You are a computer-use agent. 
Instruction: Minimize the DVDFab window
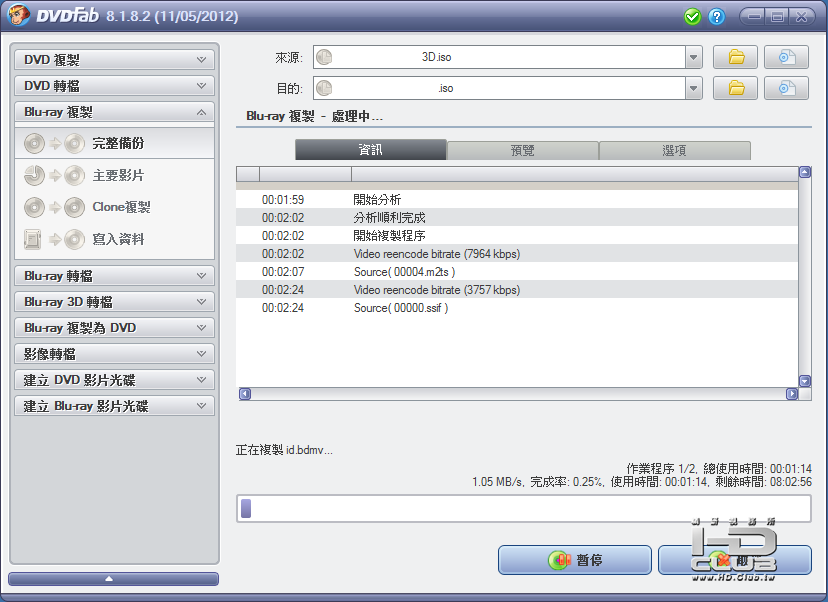click(x=754, y=17)
